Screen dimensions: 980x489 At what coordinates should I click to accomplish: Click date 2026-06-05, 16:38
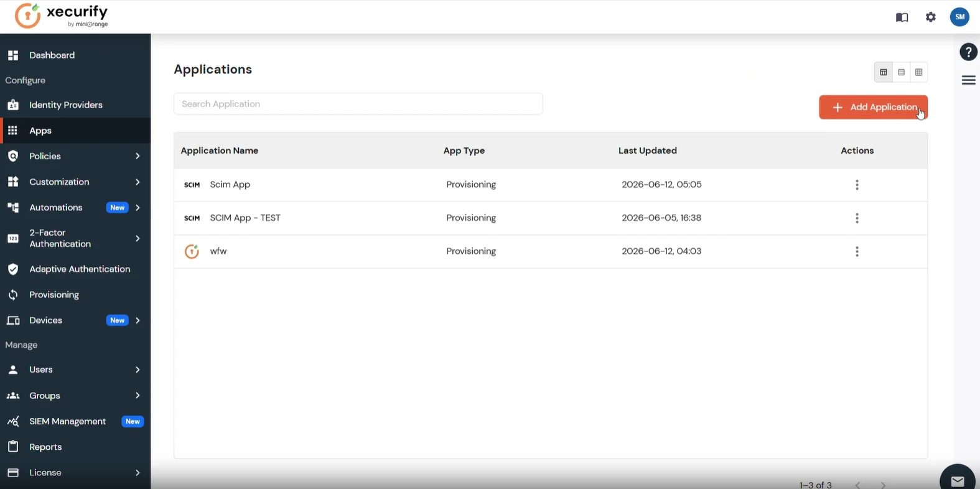[661, 218]
